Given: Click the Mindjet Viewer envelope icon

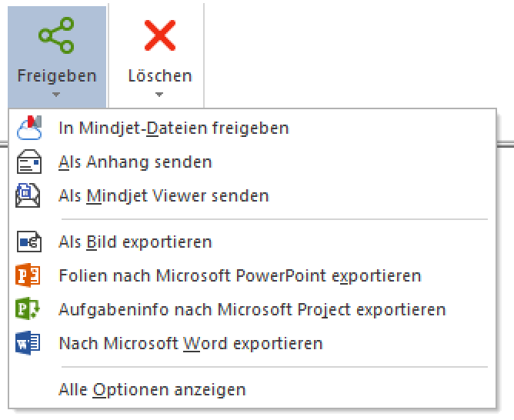Looking at the screenshot, I should (28, 195).
